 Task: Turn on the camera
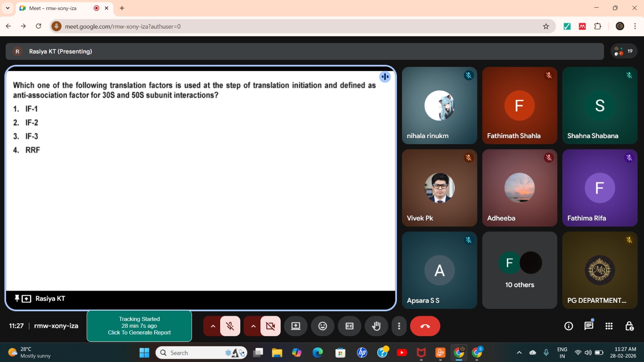point(270,326)
